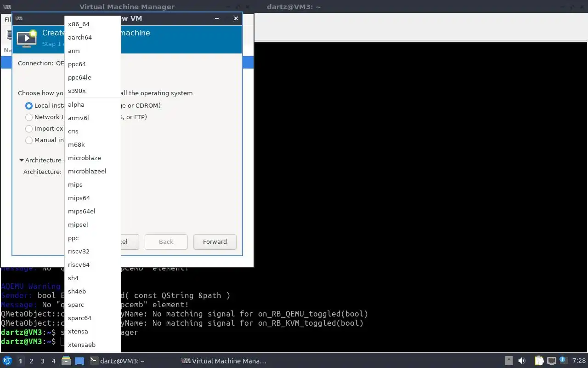
Task: Pick alpha from the architecture list
Action: [x=93, y=104]
